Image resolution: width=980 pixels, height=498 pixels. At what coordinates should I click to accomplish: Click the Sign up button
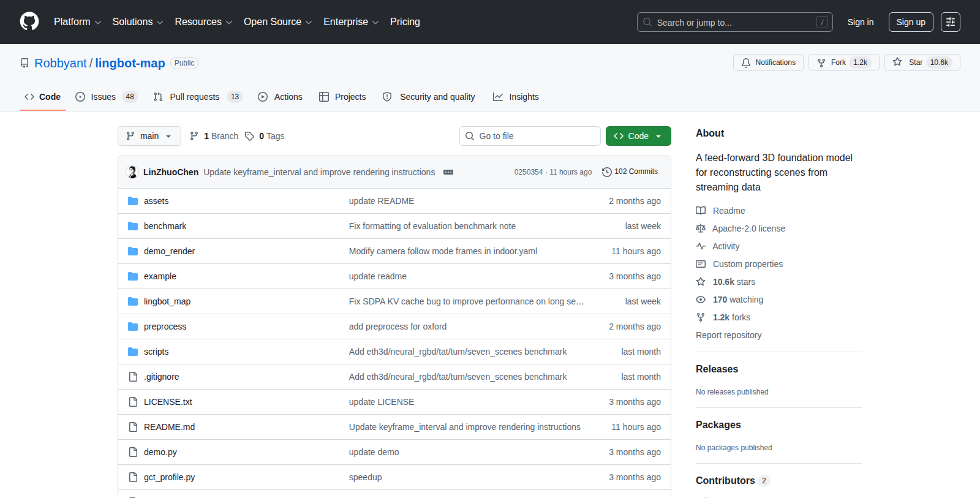coord(911,22)
